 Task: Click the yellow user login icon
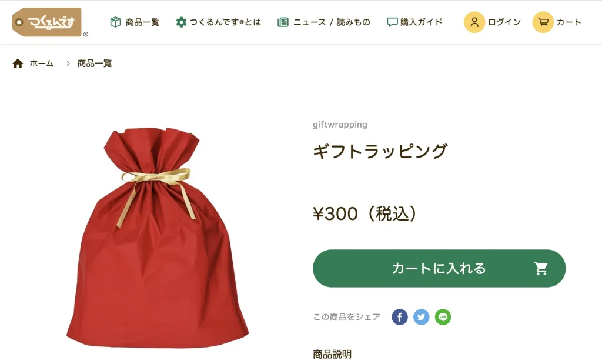(474, 22)
